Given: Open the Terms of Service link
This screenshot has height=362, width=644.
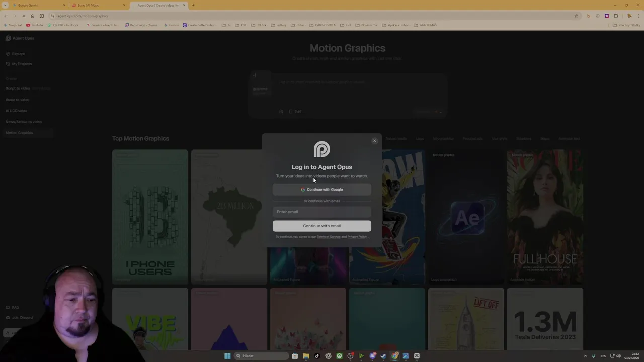Looking at the screenshot, I should point(329,237).
